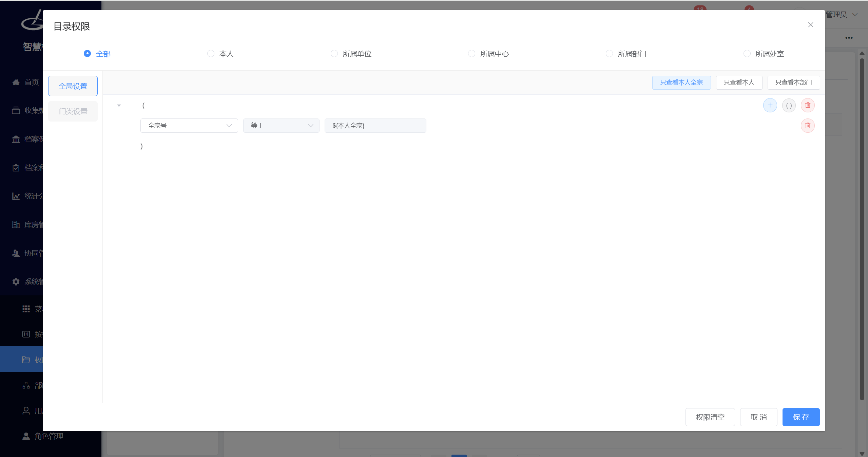Switch to 全局设置 tab
The image size is (868, 457).
(73, 86)
